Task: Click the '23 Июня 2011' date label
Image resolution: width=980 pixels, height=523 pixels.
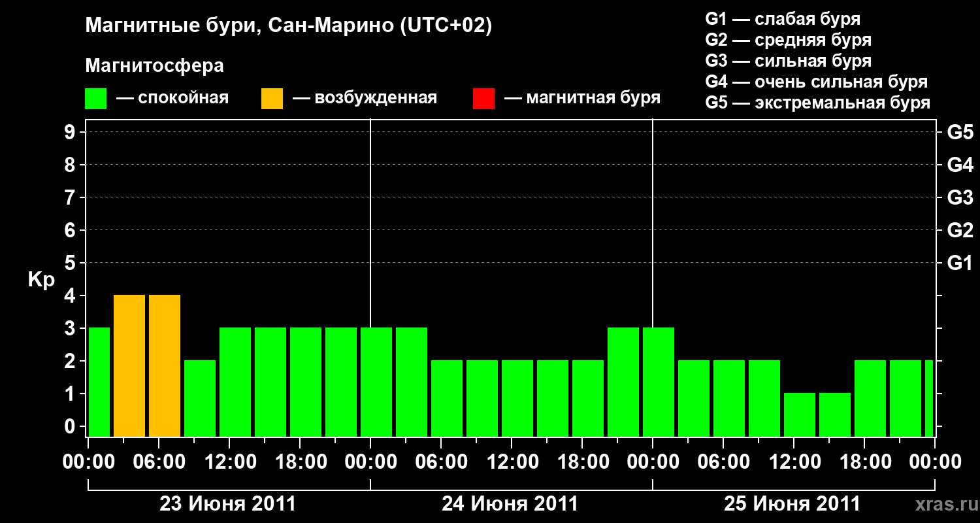Action: tap(228, 504)
